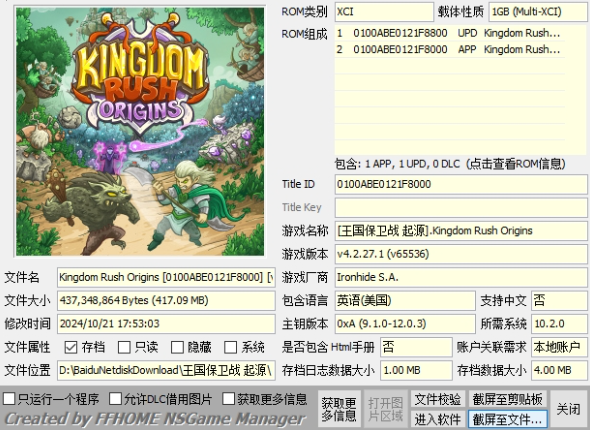Click the 是否包含Html手册 field

(x=416, y=347)
